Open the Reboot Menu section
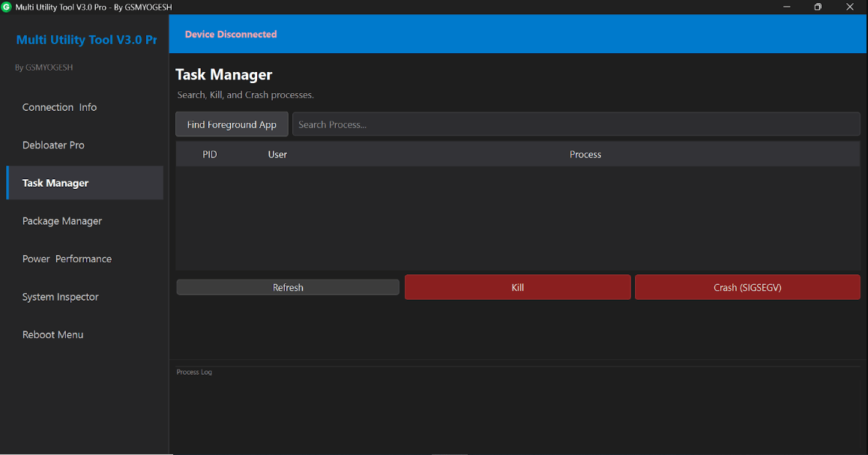This screenshot has width=868, height=455. tap(52, 334)
